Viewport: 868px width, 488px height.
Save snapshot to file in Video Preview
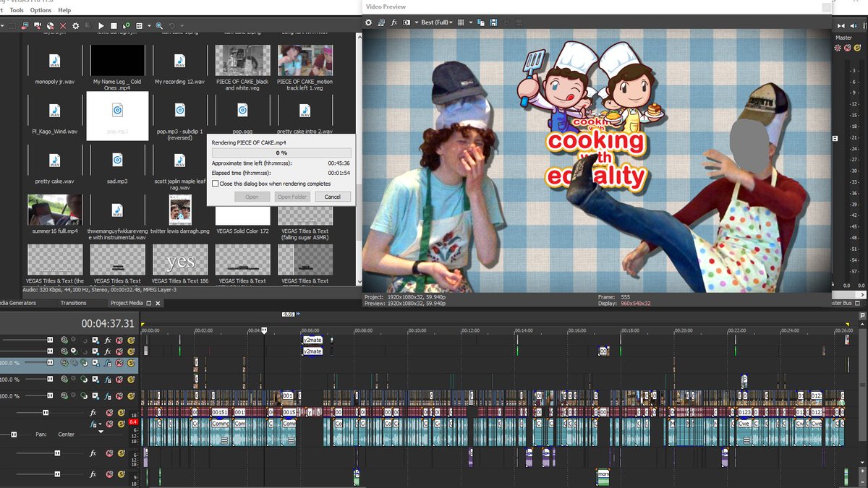[x=493, y=23]
